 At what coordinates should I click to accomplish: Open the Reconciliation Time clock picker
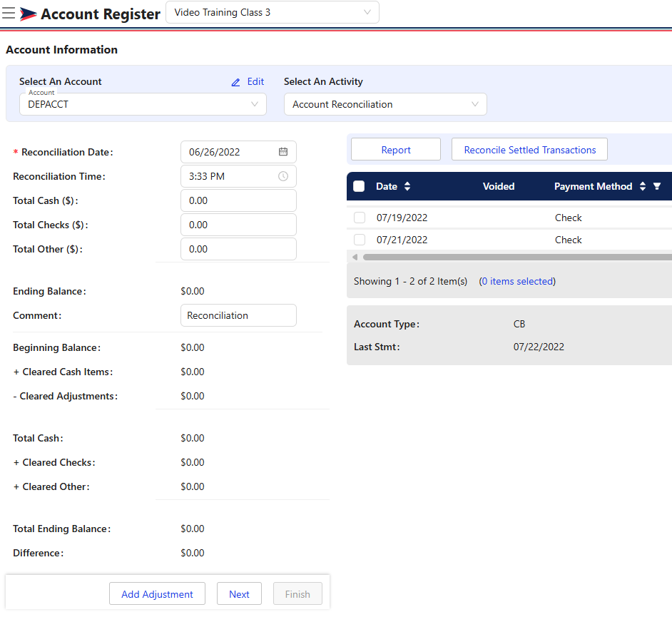283,176
